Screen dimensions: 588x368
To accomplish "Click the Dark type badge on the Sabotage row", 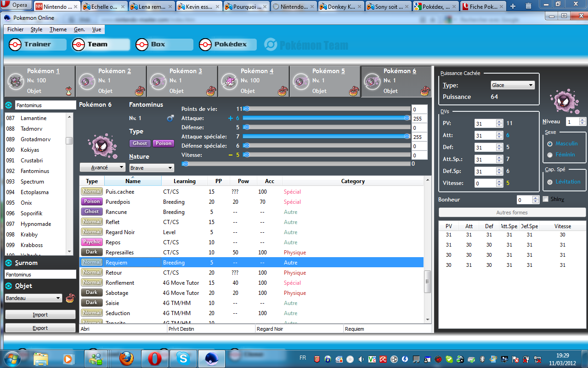I will click(92, 293).
